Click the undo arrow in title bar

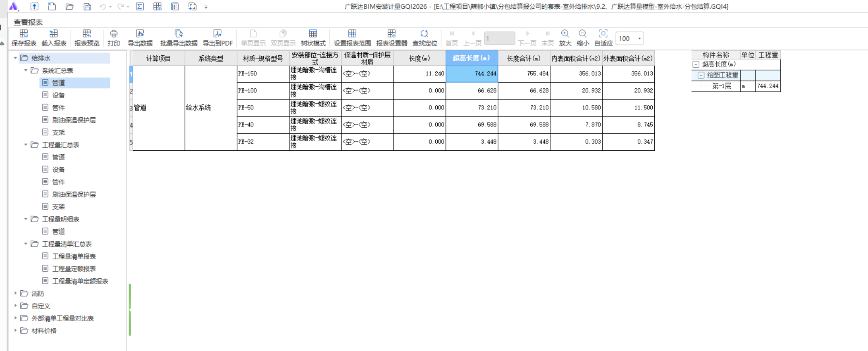pos(103,7)
